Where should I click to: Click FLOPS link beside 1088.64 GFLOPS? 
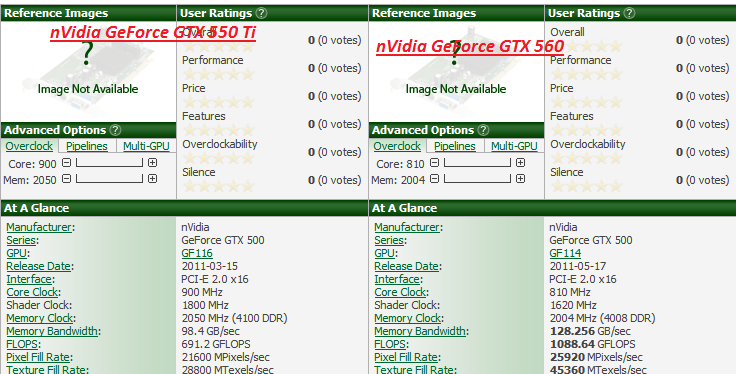[x=390, y=344]
